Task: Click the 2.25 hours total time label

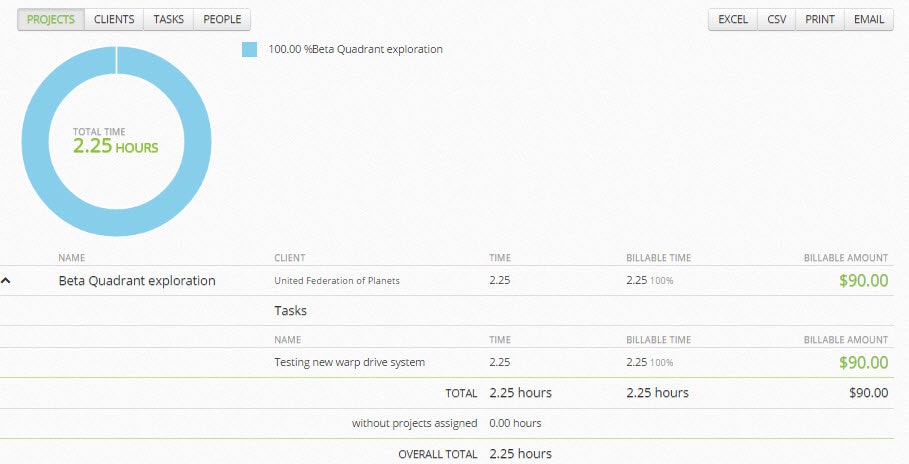Action: pos(115,146)
